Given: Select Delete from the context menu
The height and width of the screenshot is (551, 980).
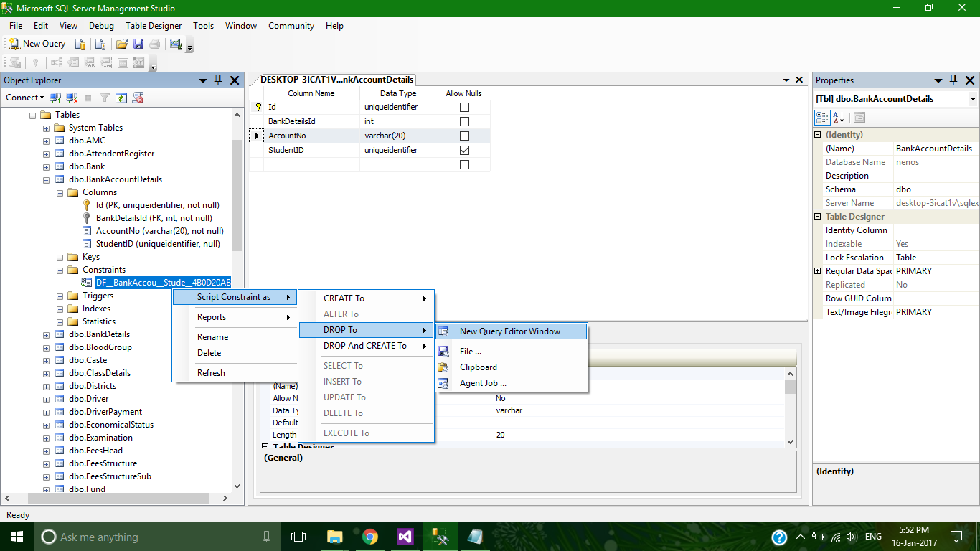Looking at the screenshot, I should [235, 353].
